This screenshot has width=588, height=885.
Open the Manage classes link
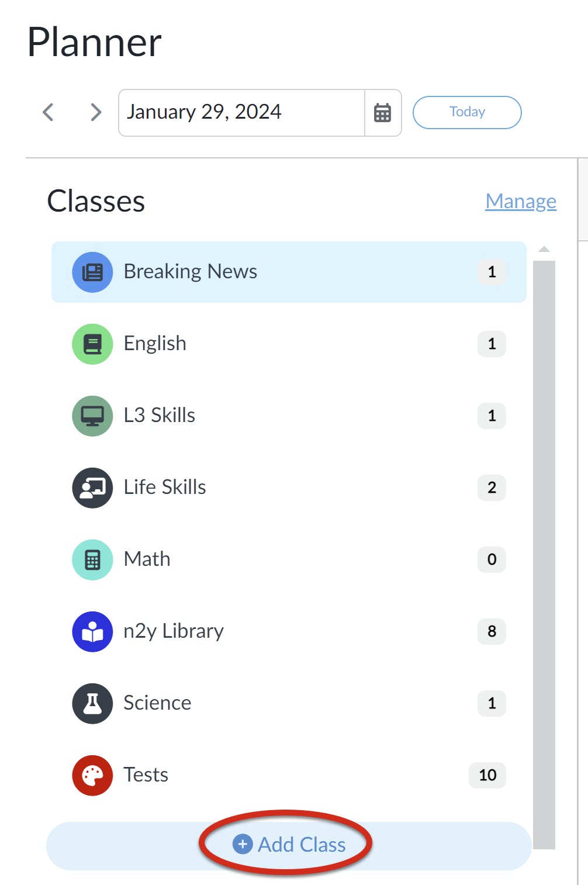pyautogui.click(x=521, y=201)
